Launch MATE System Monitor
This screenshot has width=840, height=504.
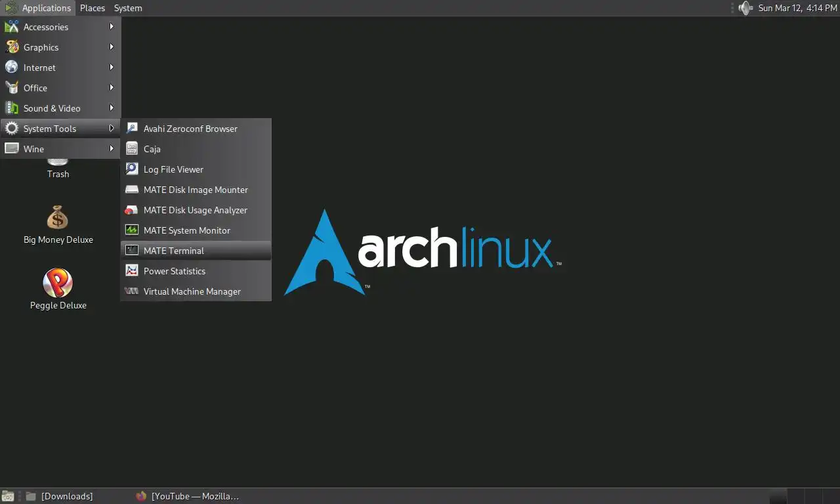pos(196,230)
